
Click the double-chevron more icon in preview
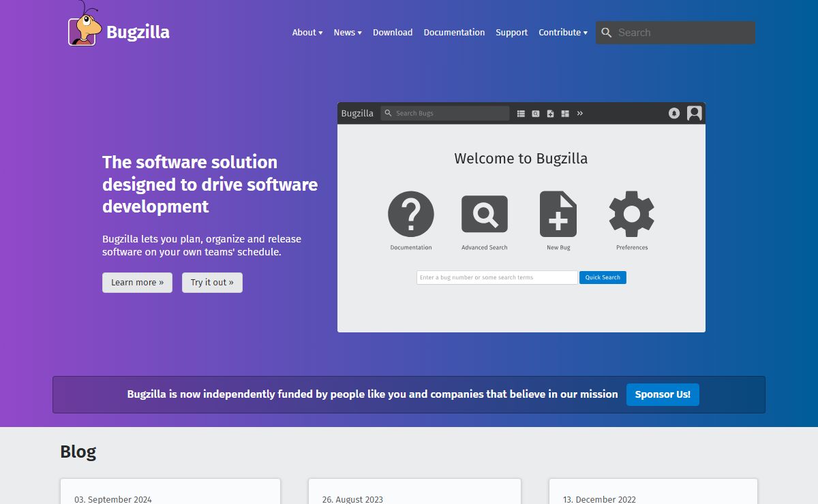[x=580, y=114]
